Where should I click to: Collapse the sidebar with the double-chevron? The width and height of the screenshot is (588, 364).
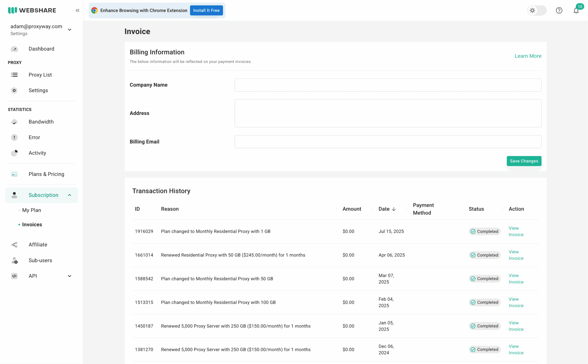(77, 10)
